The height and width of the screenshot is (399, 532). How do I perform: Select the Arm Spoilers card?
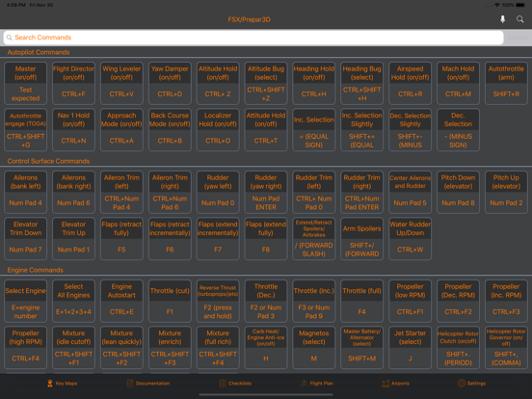pyautogui.click(x=362, y=239)
